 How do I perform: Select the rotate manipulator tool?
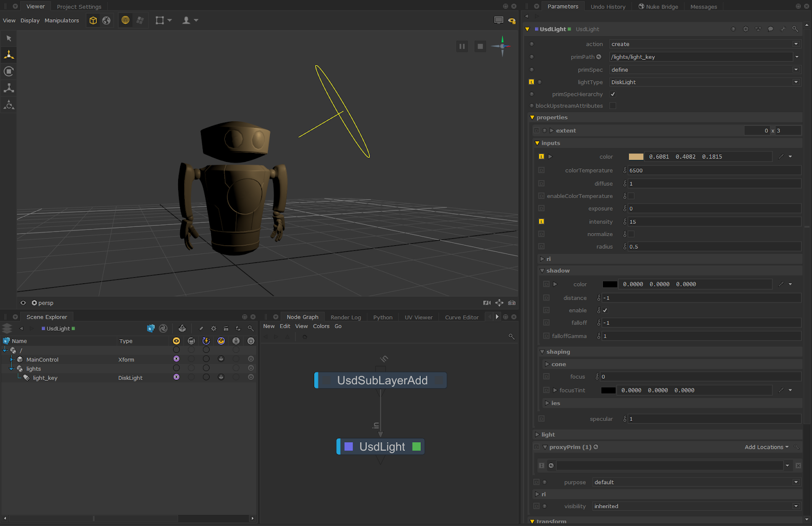coord(9,72)
